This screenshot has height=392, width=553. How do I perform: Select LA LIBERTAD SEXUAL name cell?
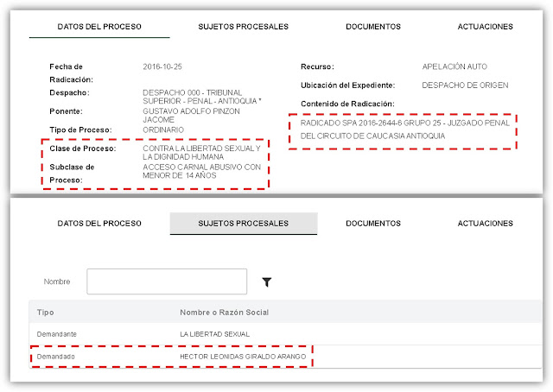(215, 334)
